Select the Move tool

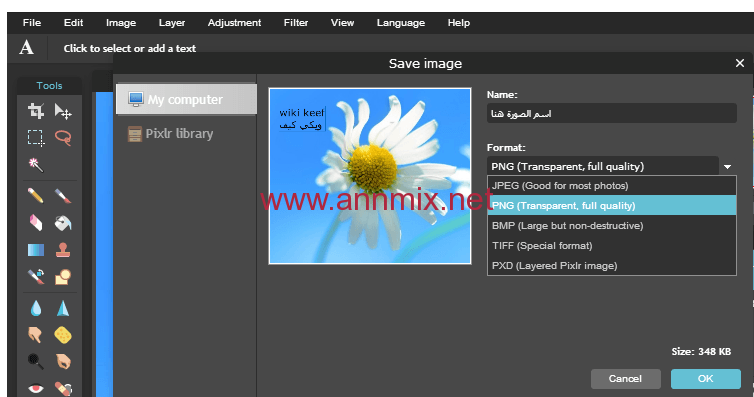tap(63, 111)
